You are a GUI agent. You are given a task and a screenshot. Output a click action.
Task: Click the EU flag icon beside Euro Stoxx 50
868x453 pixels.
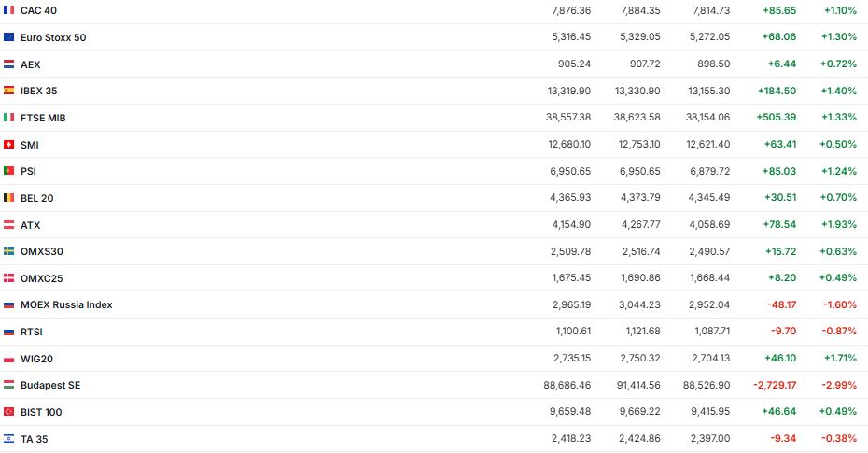coord(9,37)
